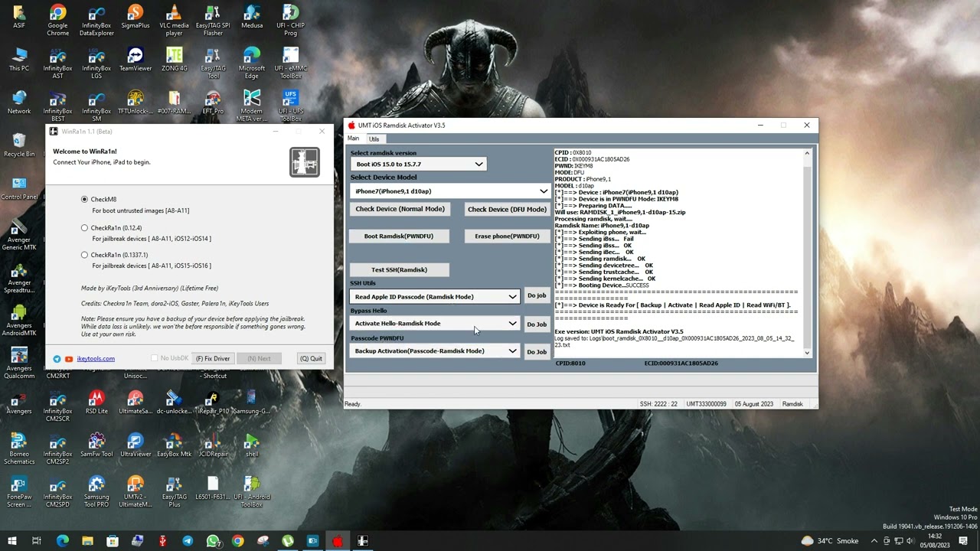Open This PC desktop icon
Screen dimensions: 980x551
coord(19,60)
